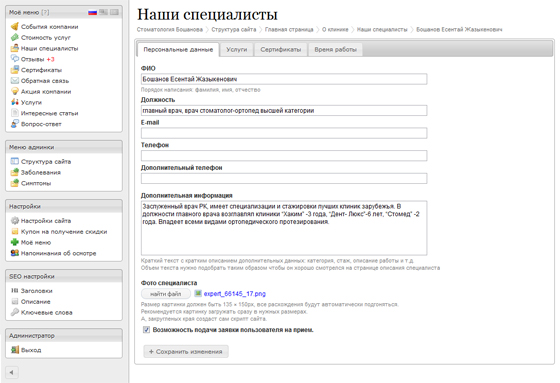Open Настройки сайта gear icon
The height and width of the screenshot is (383, 560).
(15, 221)
